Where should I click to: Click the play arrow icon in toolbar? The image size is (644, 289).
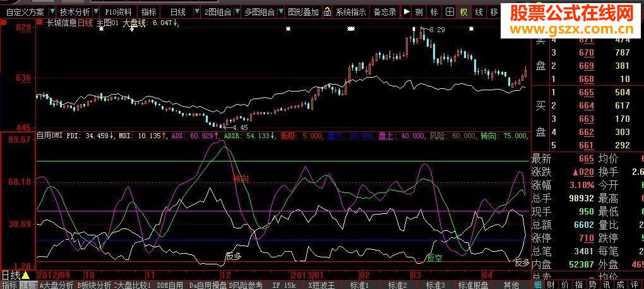[407, 12]
